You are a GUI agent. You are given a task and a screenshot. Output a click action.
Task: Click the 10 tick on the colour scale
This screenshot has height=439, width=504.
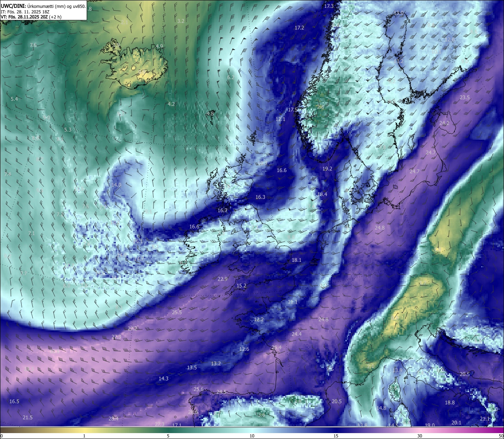click(252, 436)
